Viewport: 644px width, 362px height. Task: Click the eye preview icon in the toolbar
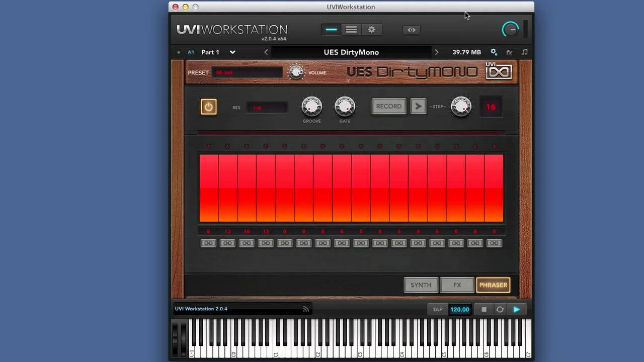pos(411,30)
